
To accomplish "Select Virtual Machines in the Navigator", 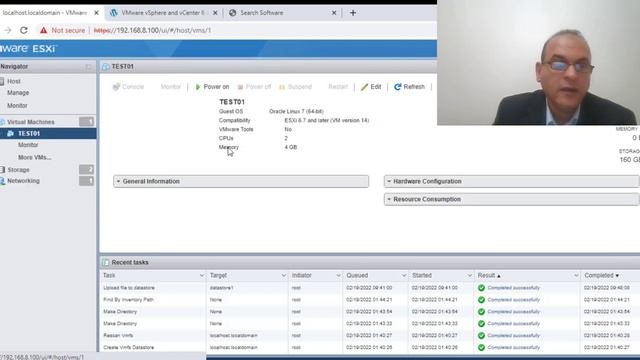I will [31, 122].
